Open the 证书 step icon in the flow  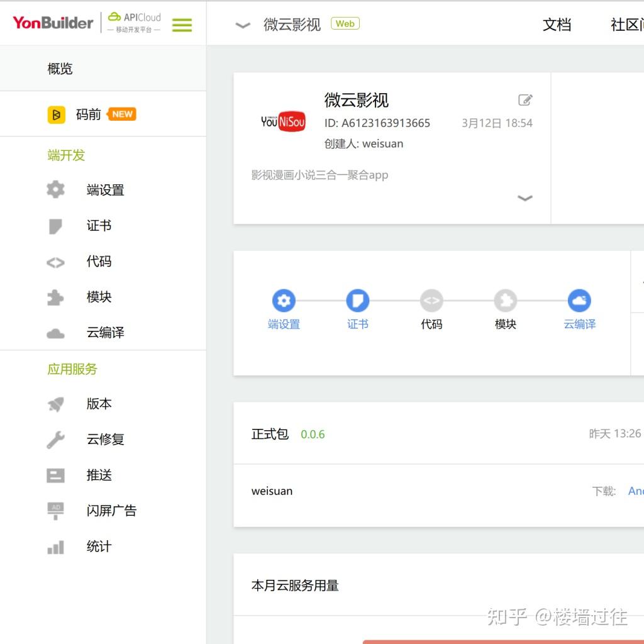(357, 300)
